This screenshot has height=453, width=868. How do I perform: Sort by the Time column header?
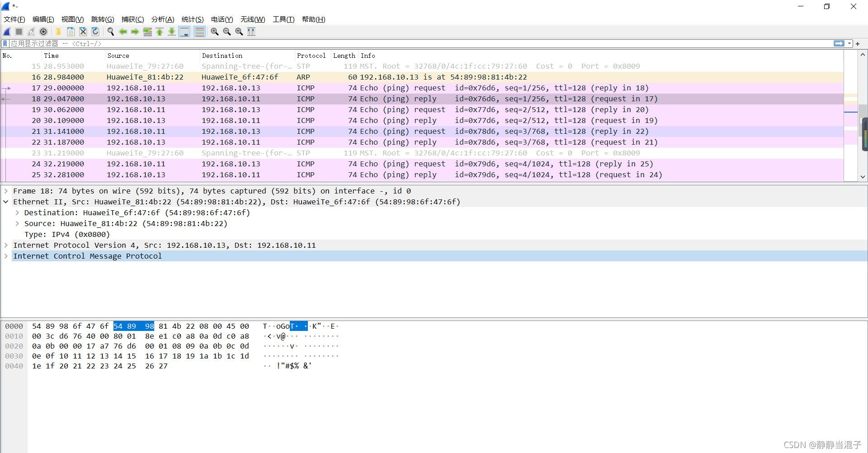click(x=73, y=56)
